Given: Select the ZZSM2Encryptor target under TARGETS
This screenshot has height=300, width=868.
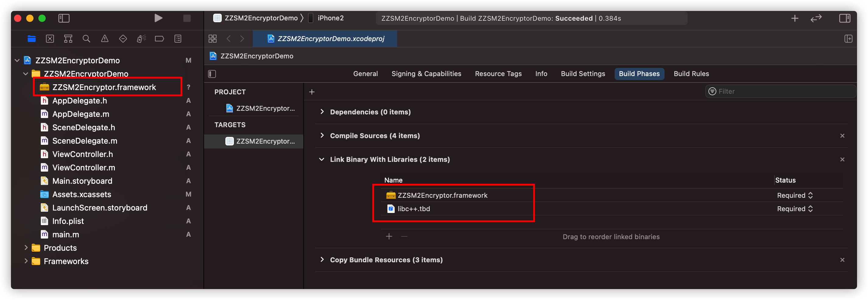Looking at the screenshot, I should (x=254, y=141).
